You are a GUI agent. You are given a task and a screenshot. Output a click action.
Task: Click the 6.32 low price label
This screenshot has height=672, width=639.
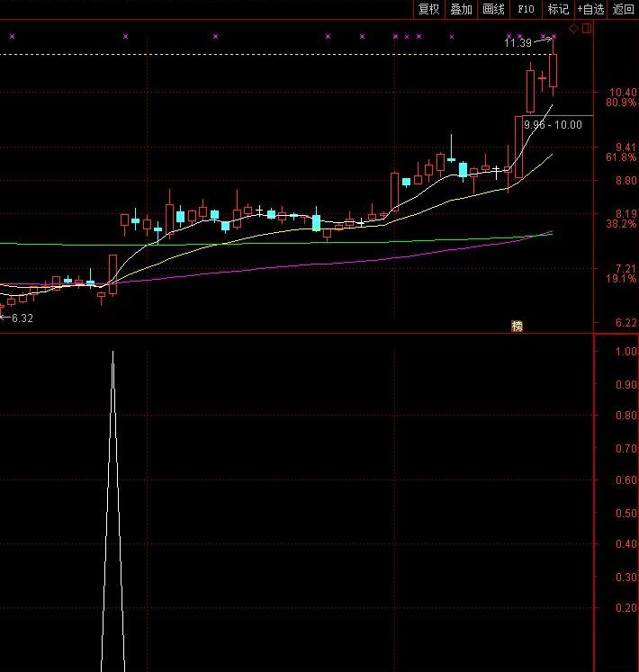22,318
